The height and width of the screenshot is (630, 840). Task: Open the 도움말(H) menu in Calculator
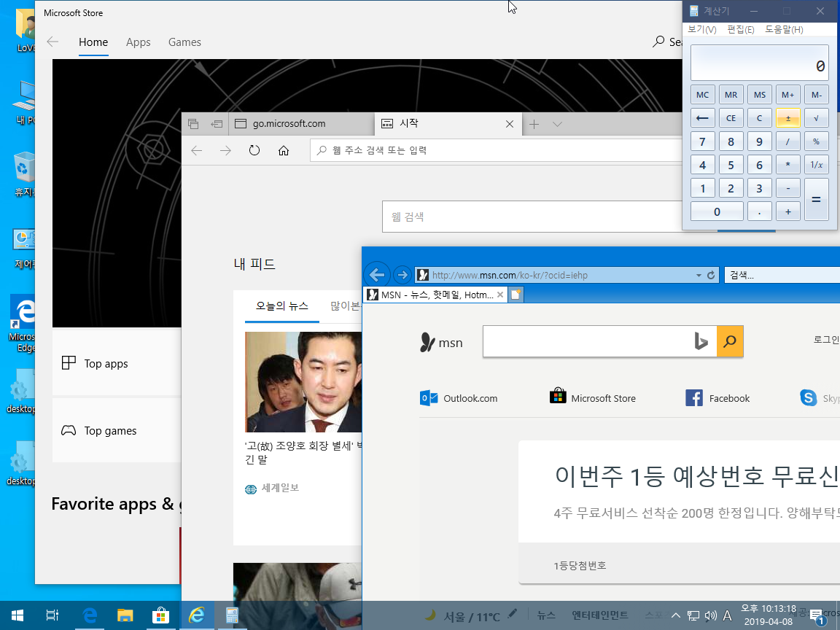point(784,29)
